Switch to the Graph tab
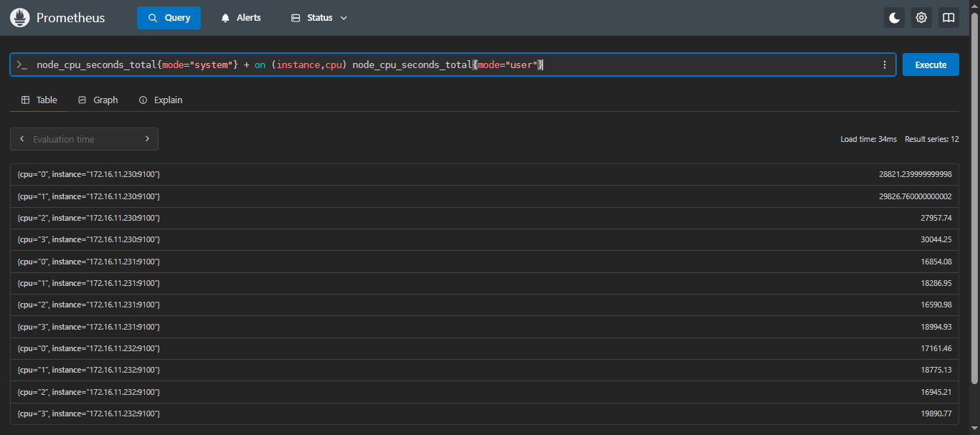The image size is (980, 435). point(98,100)
